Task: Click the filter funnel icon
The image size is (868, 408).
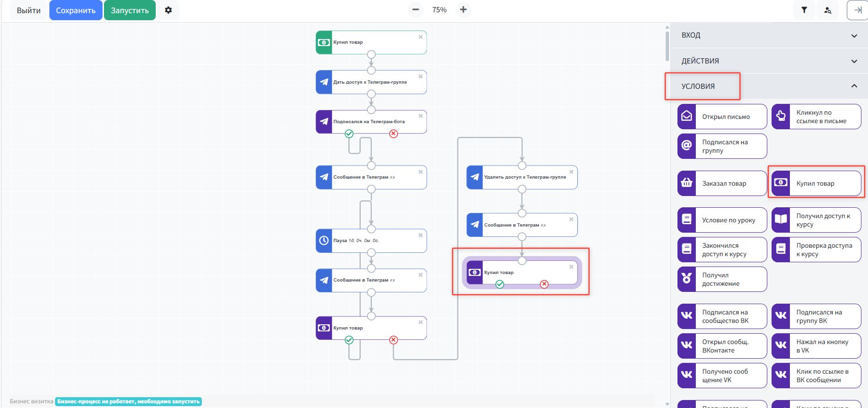Action: point(804,10)
